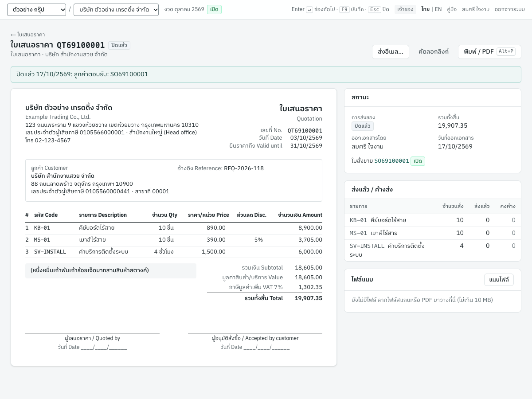
Task: Click the amount 8,900.00
Action: pyautogui.click(x=310, y=228)
